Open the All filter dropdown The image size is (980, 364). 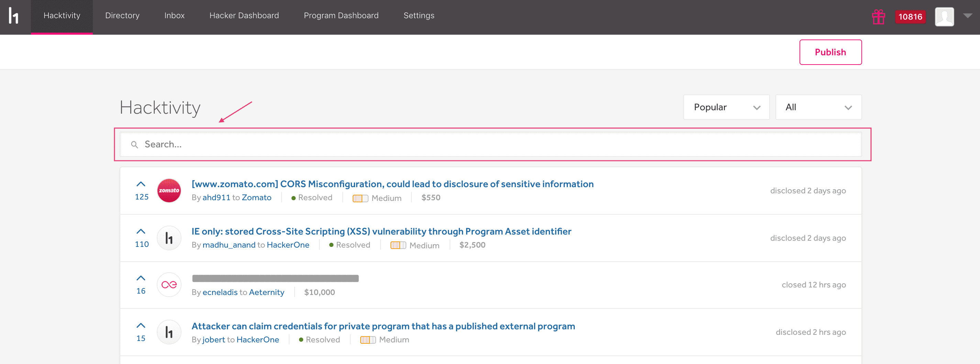point(818,107)
